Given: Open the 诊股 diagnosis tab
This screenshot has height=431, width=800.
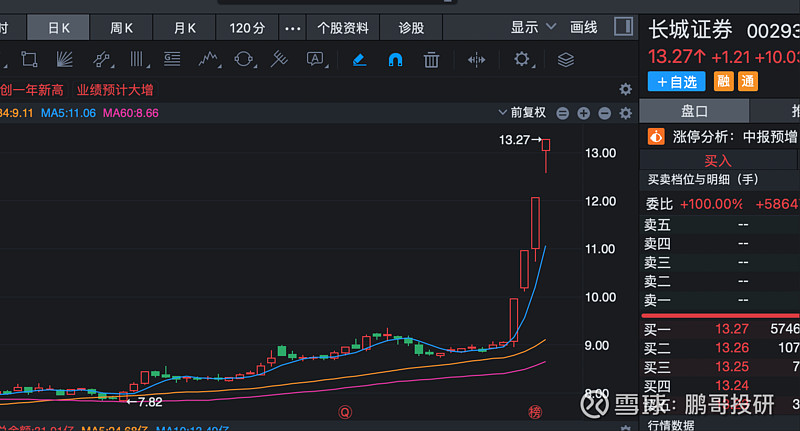Looking at the screenshot, I should (411, 28).
